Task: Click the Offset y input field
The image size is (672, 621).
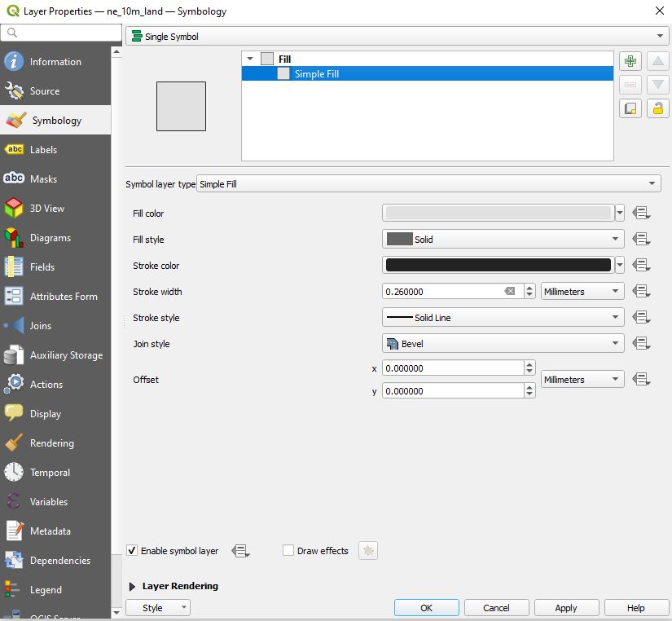Action: (453, 390)
